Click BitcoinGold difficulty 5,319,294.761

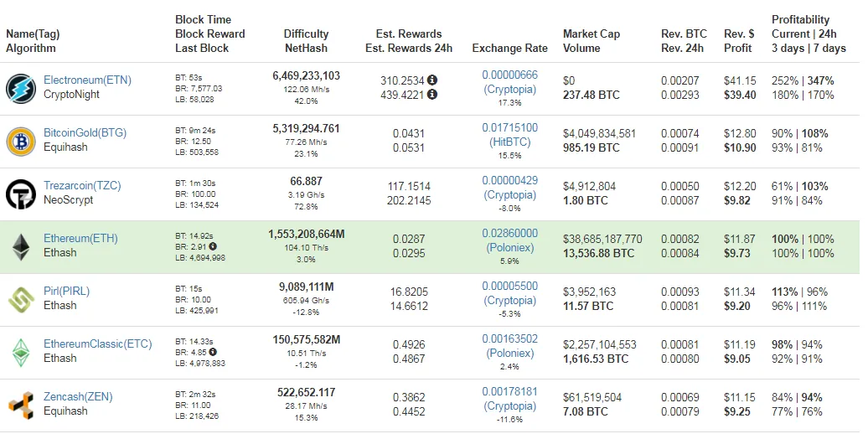coord(306,128)
